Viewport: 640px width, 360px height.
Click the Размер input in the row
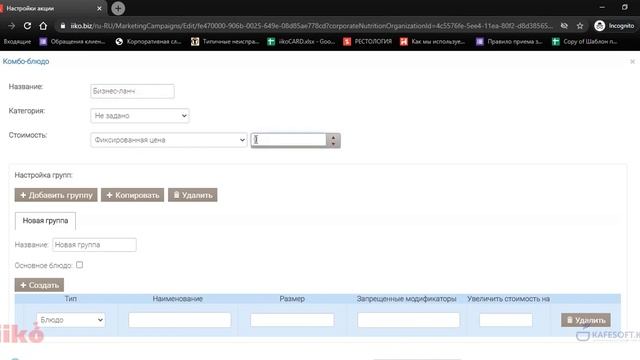292,320
